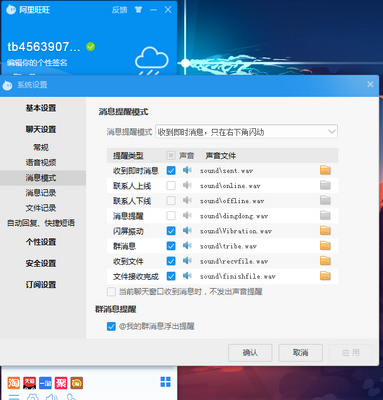Viewport: 383px width, 400px height.
Task: Uncheck @我的群消息浮出提醒
Action: pyautogui.click(x=111, y=326)
